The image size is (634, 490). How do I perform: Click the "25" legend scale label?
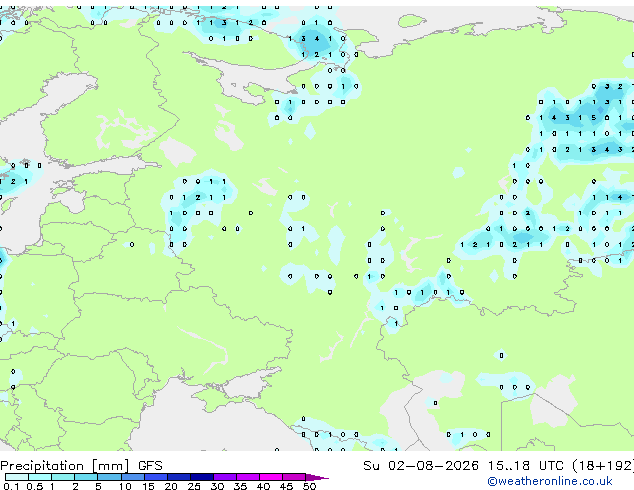click(x=194, y=486)
